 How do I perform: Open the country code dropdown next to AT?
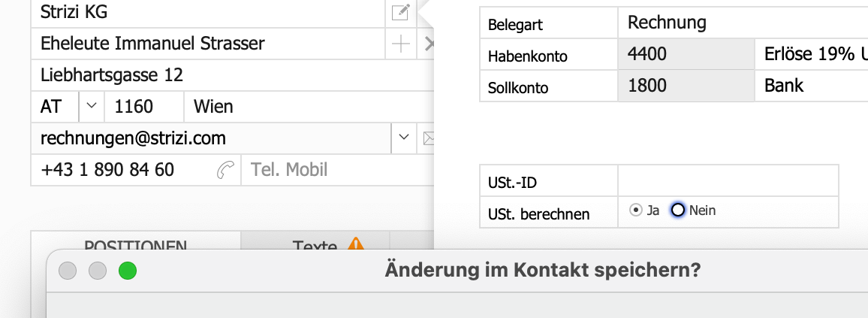coord(92,107)
